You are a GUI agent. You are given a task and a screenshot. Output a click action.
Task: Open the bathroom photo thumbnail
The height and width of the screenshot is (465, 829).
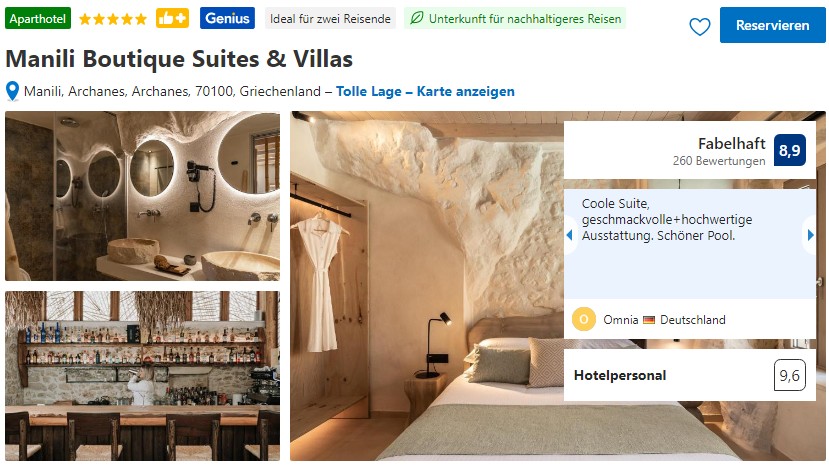click(143, 196)
